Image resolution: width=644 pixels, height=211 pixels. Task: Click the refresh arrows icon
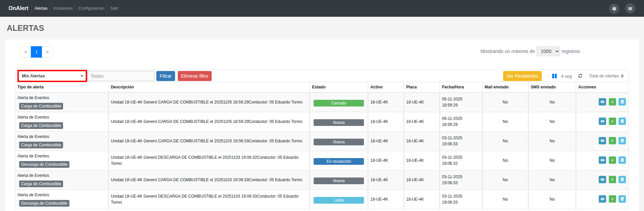pos(580,76)
